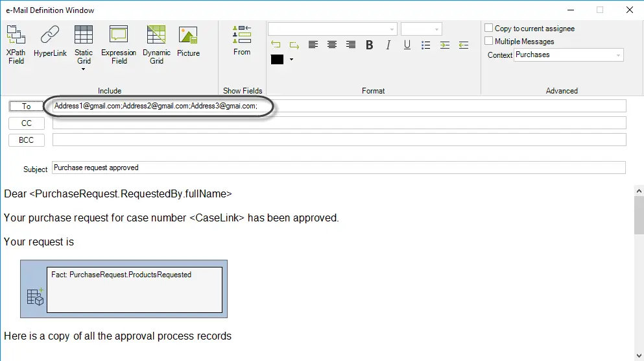
Task: Click the grid icon in the fact block
Action: pyautogui.click(x=35, y=297)
